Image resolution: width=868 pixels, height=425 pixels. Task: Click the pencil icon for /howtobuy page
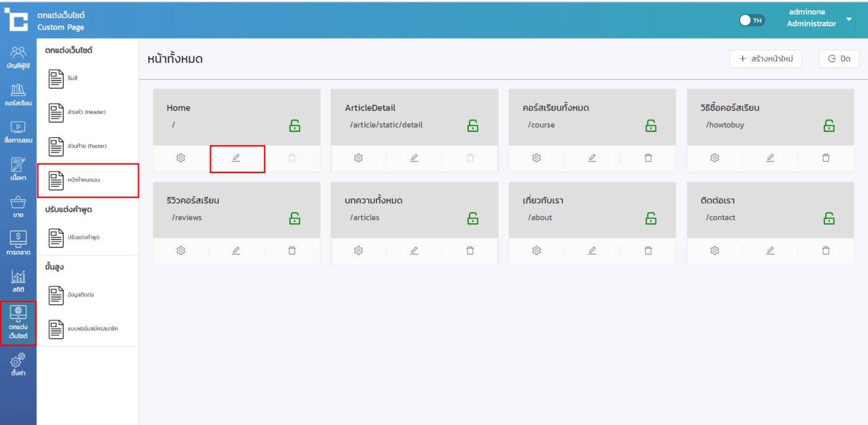[770, 158]
